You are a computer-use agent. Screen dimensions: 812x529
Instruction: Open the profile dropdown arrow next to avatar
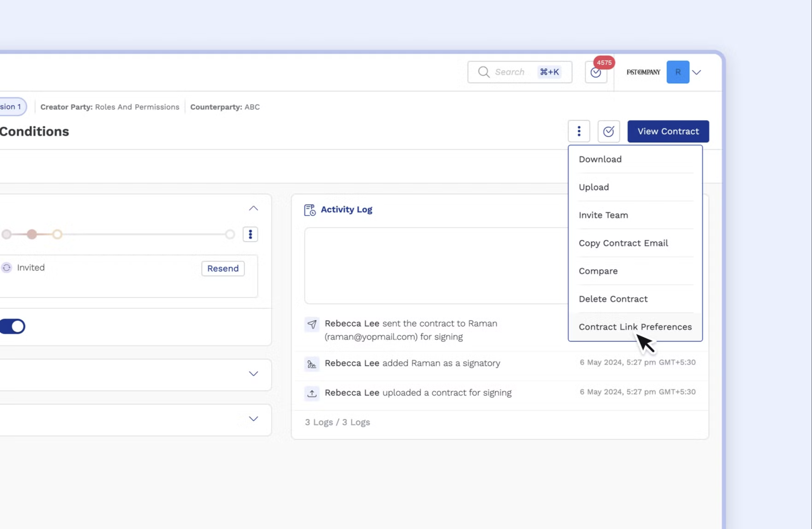696,72
